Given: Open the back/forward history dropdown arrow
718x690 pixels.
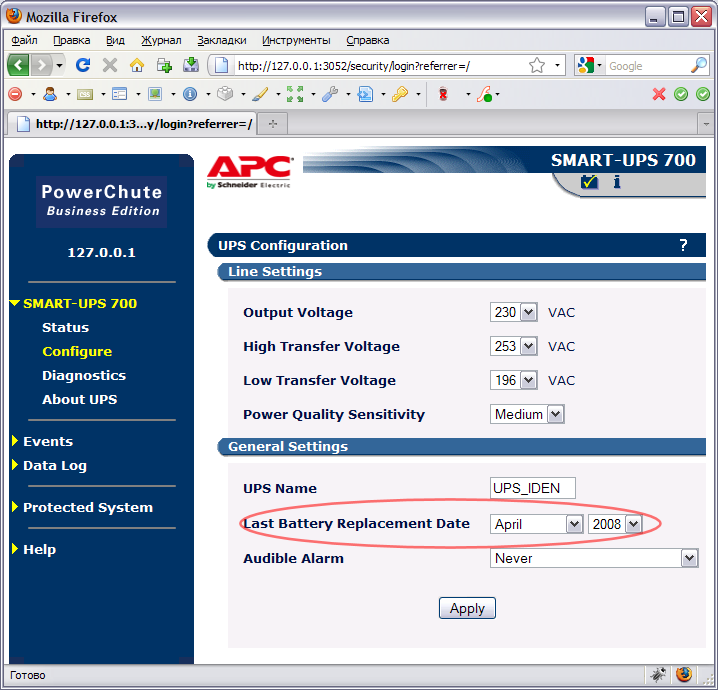Looking at the screenshot, I should 59,66.
